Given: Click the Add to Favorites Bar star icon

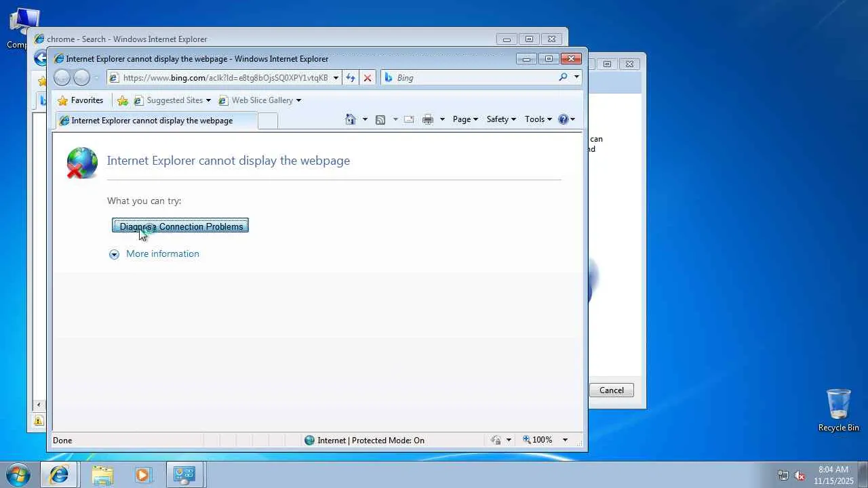Looking at the screenshot, I should point(123,100).
